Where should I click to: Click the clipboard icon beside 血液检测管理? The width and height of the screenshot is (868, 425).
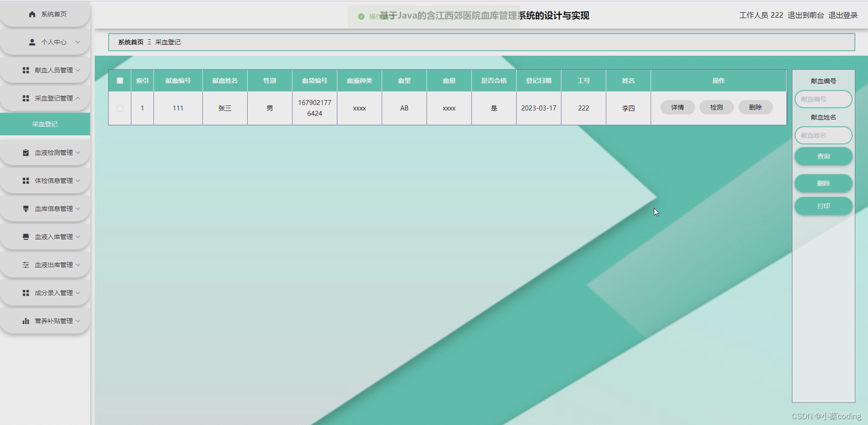[x=26, y=153]
